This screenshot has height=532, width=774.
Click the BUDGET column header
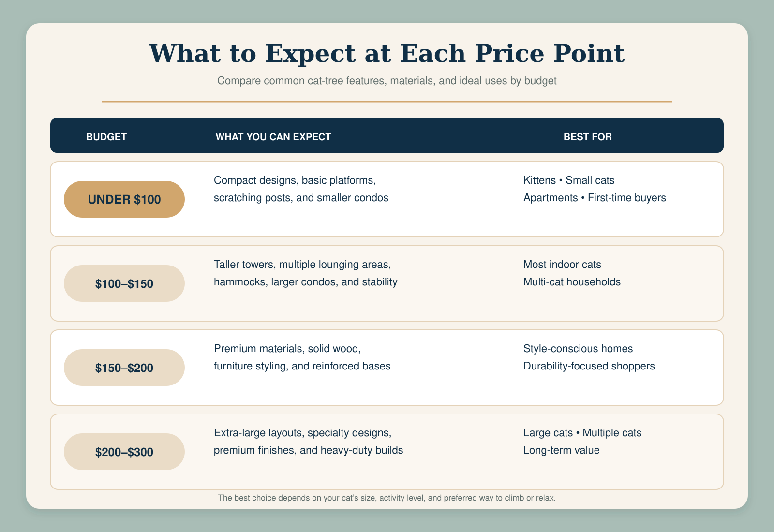click(106, 137)
